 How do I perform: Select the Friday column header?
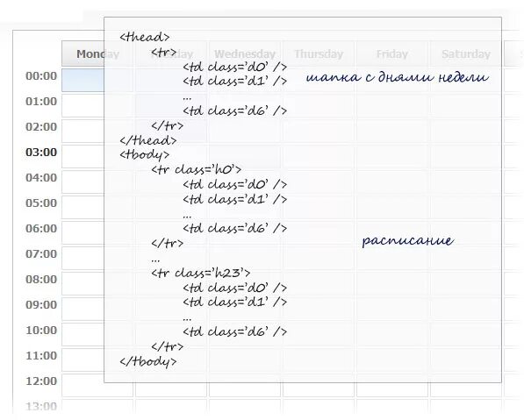392,53
